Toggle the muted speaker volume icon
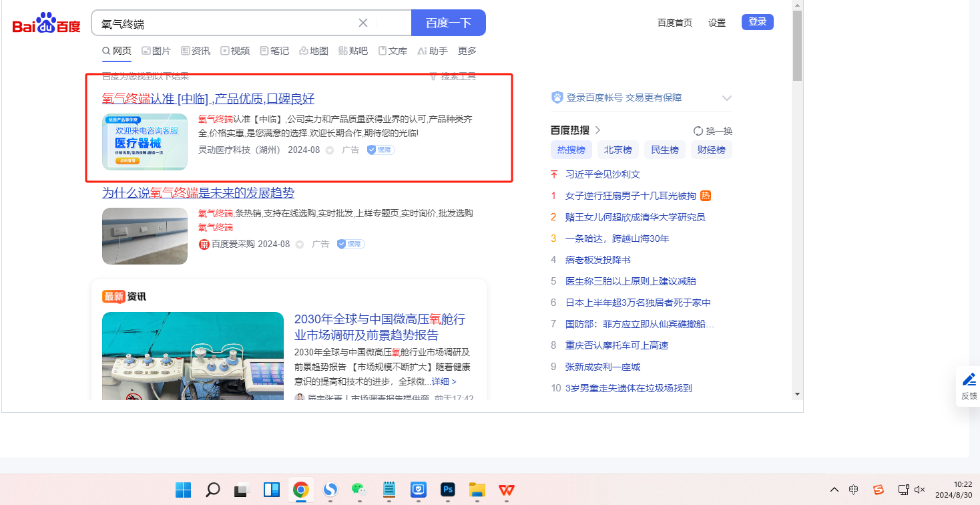Screen dimensions: 980x505 click(x=919, y=490)
